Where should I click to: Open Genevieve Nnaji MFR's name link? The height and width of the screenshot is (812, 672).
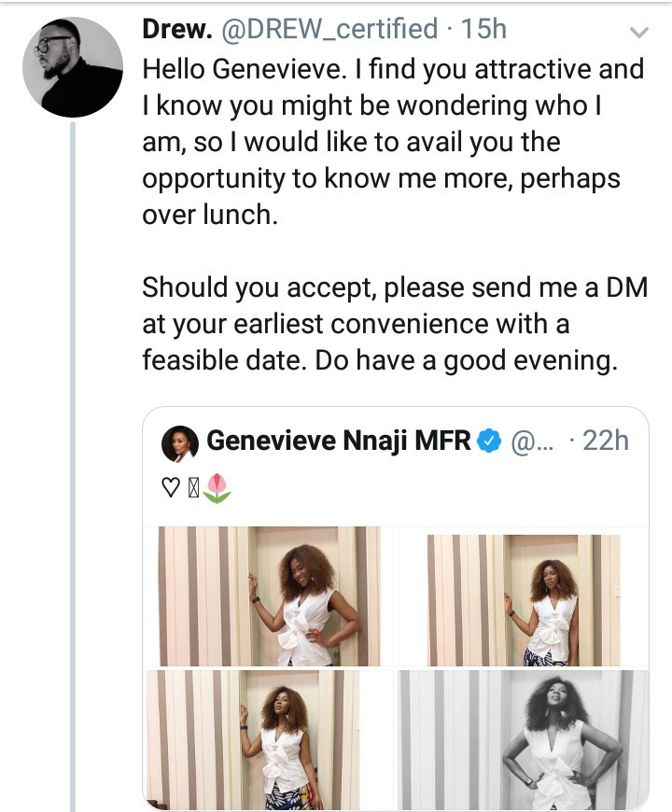339,441
